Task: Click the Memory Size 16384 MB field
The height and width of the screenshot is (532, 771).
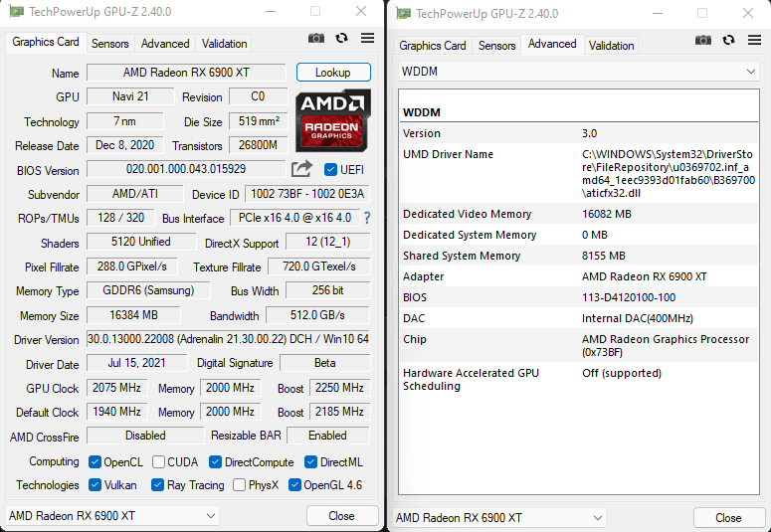Action: click(133, 314)
